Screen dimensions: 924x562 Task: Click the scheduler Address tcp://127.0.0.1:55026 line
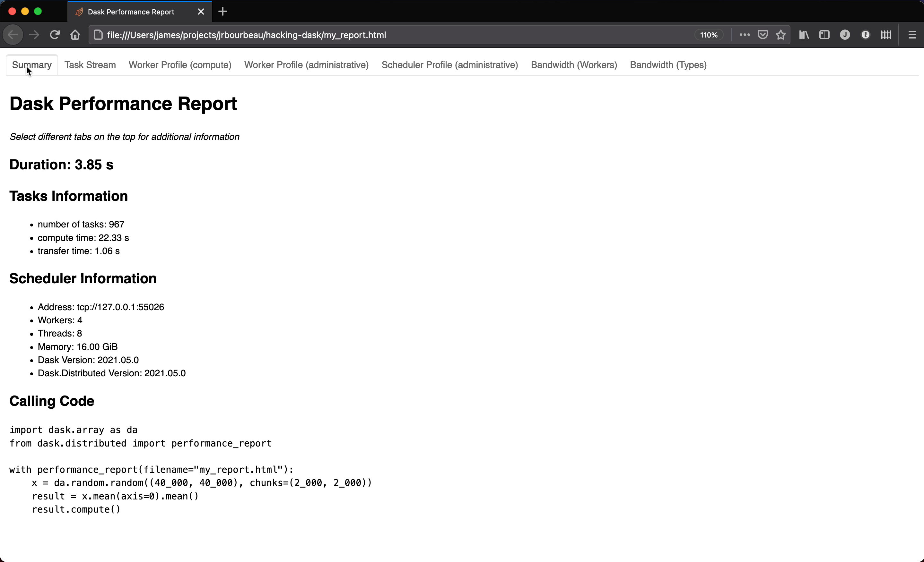(101, 307)
